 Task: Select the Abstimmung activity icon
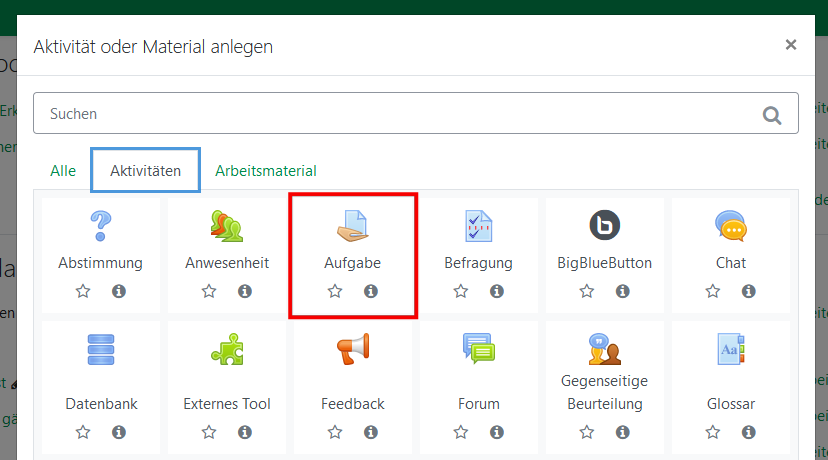(100, 225)
